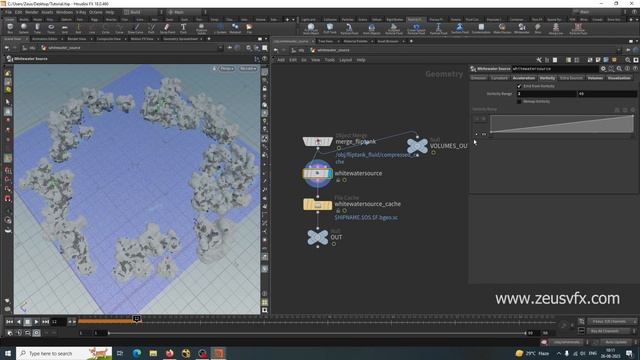Open the network editor Tools menu
The width and height of the screenshot is (640, 360).
click(330, 60)
